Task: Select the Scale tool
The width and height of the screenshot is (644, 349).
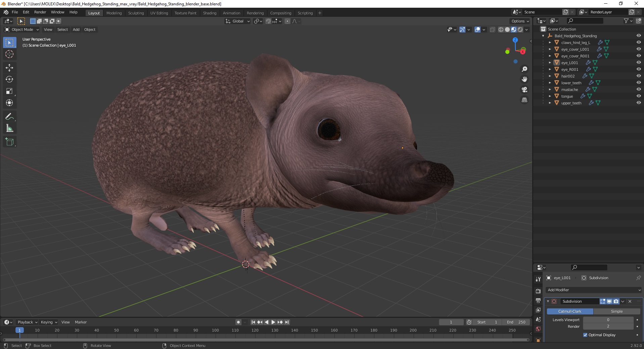Action: [x=9, y=91]
